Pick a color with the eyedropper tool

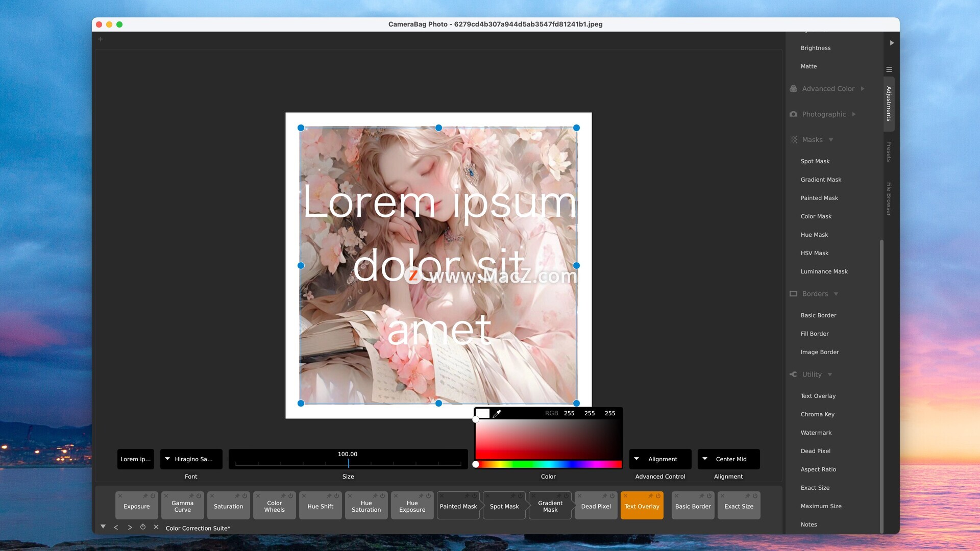(x=497, y=413)
